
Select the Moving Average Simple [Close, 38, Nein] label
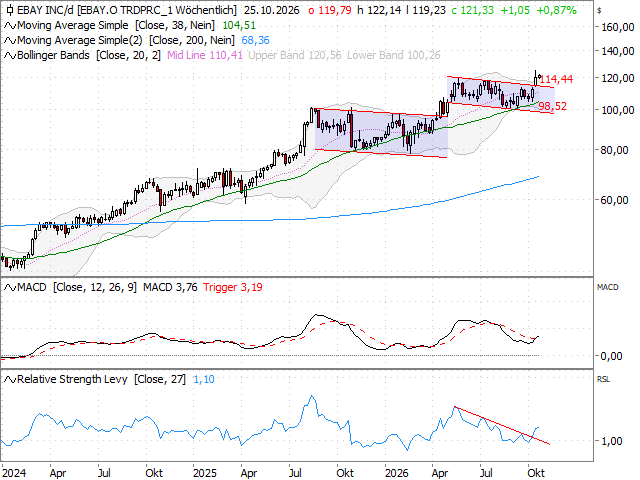(116, 25)
